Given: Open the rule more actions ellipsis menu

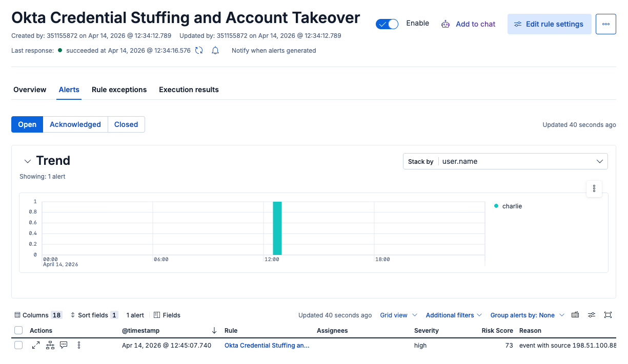Looking at the screenshot, I should pyautogui.click(x=606, y=24).
